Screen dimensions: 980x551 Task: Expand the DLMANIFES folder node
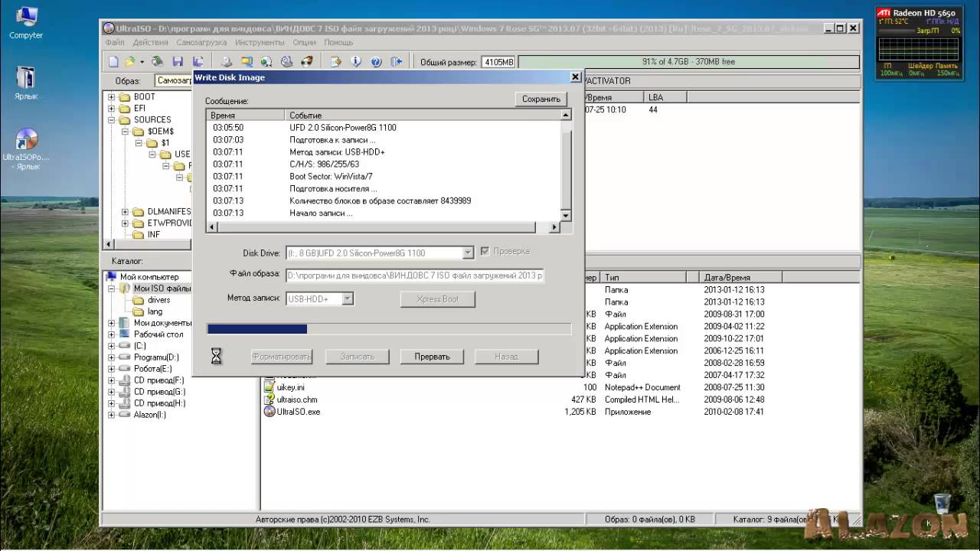pos(125,212)
